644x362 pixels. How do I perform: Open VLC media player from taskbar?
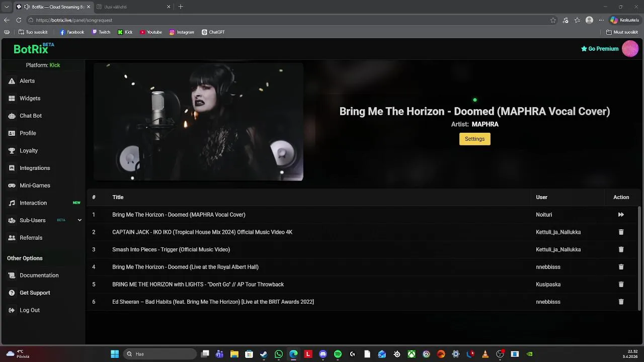point(485,354)
